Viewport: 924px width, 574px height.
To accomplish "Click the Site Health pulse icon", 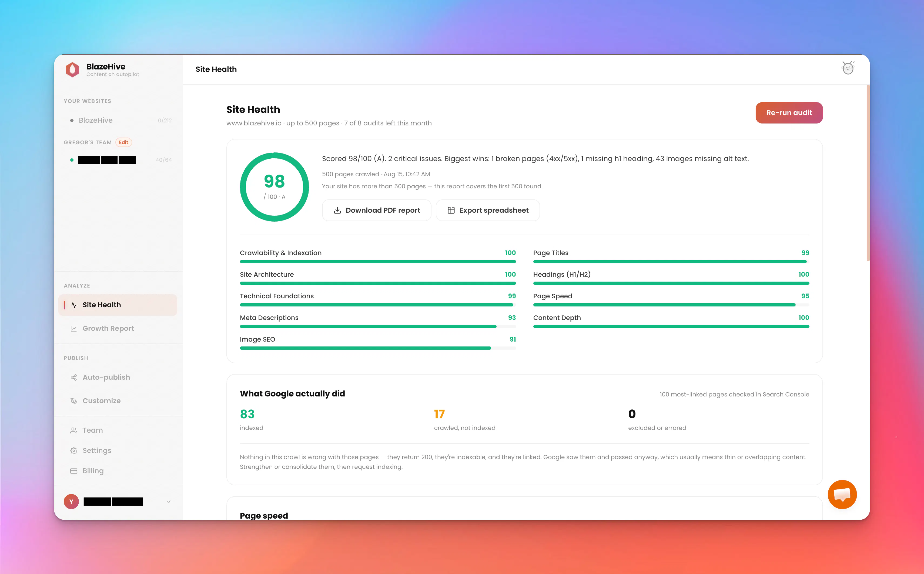I will [74, 305].
